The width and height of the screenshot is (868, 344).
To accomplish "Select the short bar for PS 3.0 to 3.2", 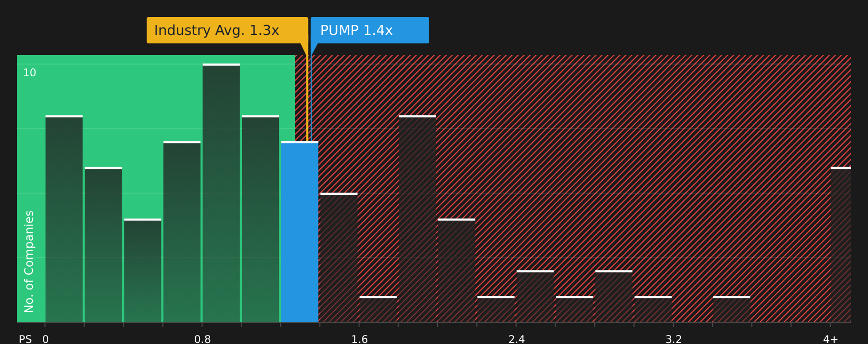I will [653, 309].
